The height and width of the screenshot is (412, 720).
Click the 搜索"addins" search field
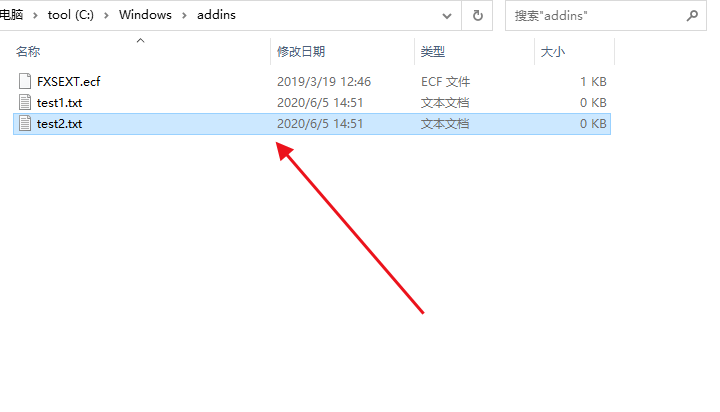click(x=596, y=16)
